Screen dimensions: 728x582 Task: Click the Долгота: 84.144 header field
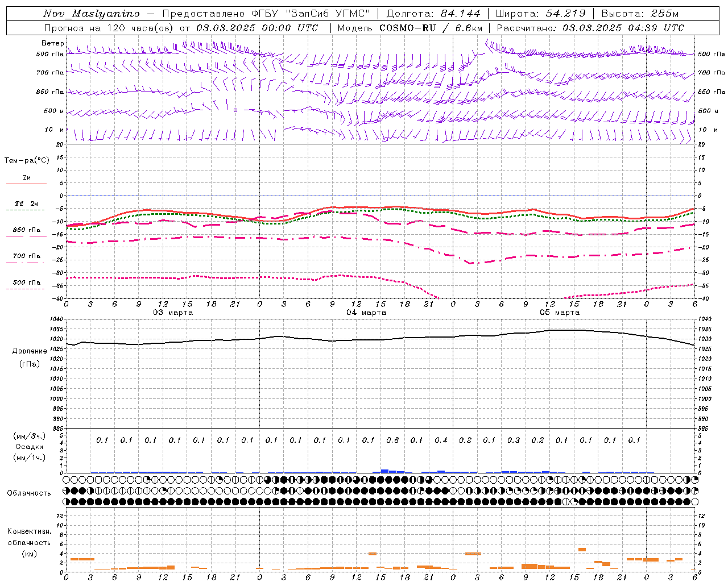coord(433,14)
